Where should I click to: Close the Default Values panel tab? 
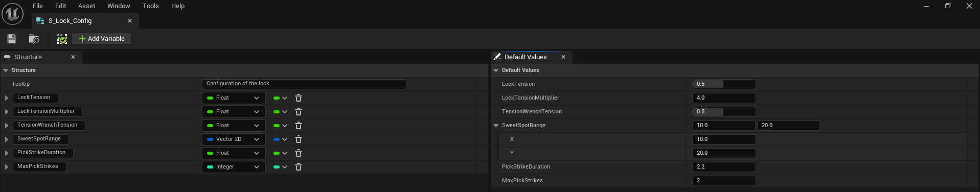click(x=563, y=57)
